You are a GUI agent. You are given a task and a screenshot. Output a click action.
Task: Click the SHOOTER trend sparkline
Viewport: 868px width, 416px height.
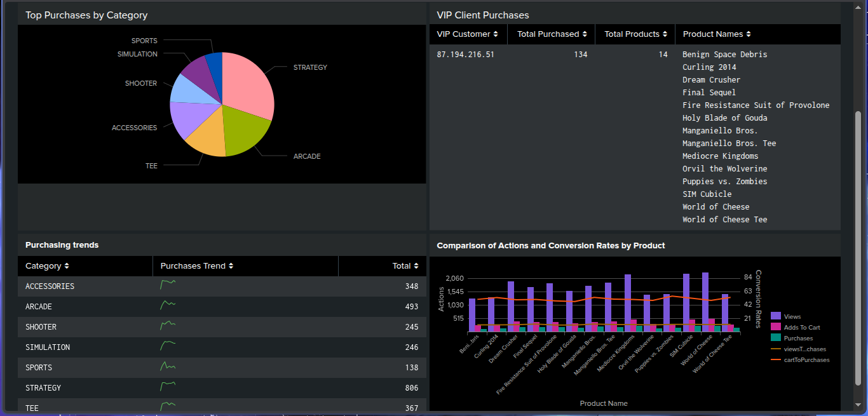click(x=167, y=326)
